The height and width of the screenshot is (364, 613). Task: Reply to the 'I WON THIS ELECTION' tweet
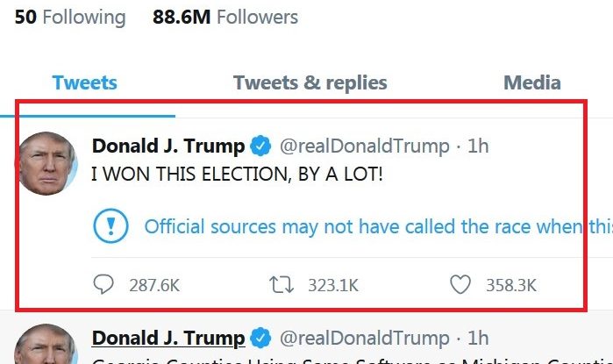coord(104,284)
